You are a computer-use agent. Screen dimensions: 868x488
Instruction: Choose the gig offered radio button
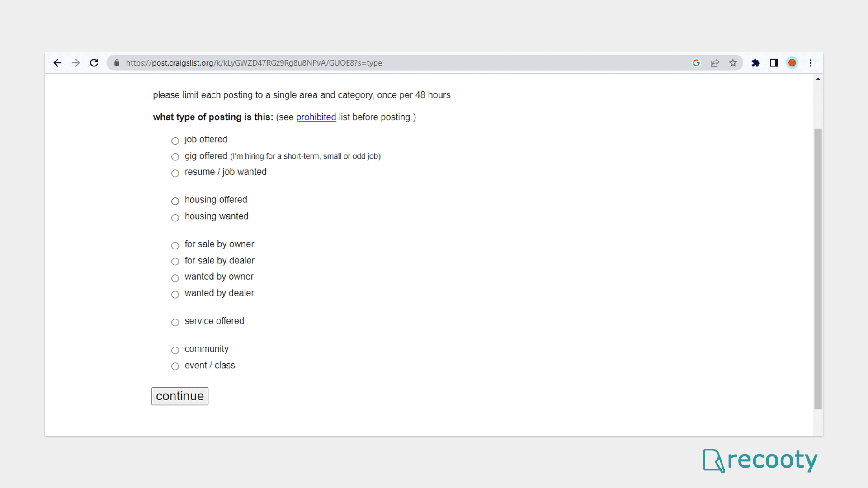(175, 157)
